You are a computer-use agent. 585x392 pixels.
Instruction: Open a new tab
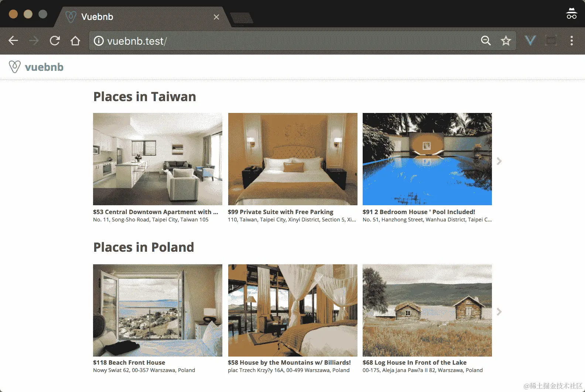[x=241, y=18]
